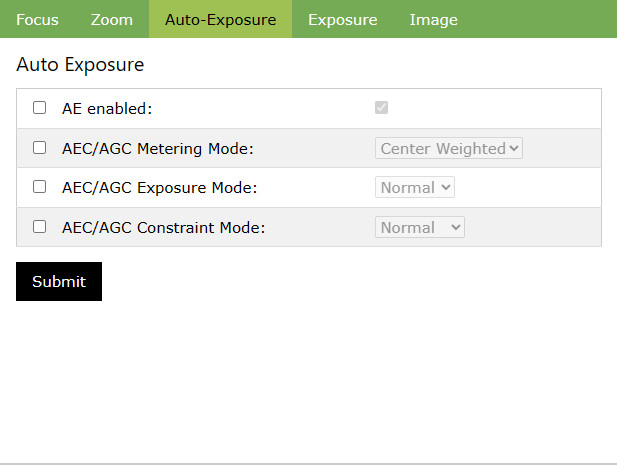Viewport: 617px width, 465px height.
Task: Click the 'AEC/AGC Exposure Mode:' label
Action: click(x=160, y=187)
